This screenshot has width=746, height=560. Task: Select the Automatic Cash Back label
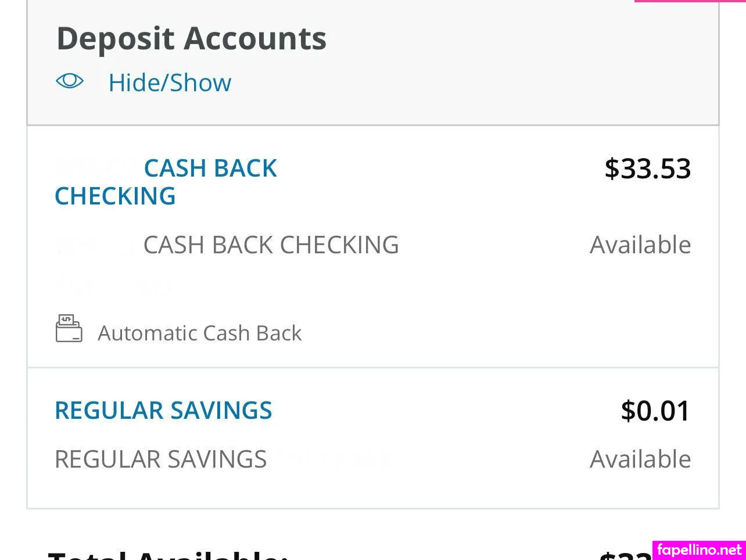click(199, 333)
